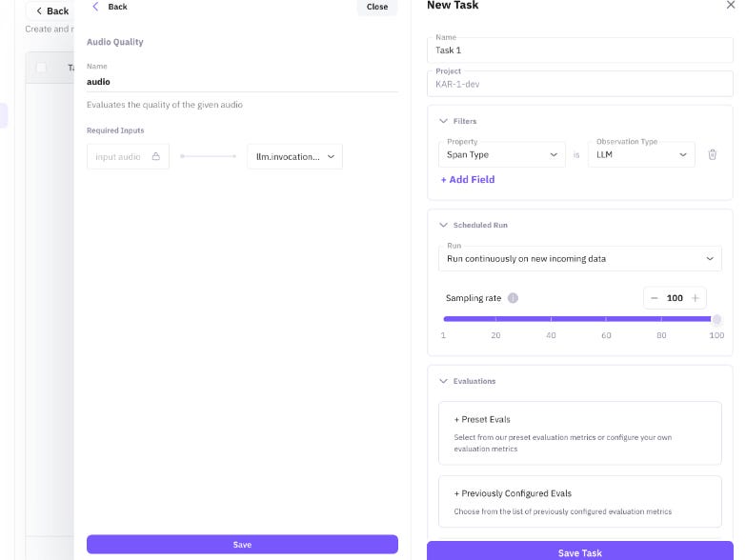The width and height of the screenshot is (746, 560).
Task: Set sampling rate slider to 40 mark
Action: (551, 319)
